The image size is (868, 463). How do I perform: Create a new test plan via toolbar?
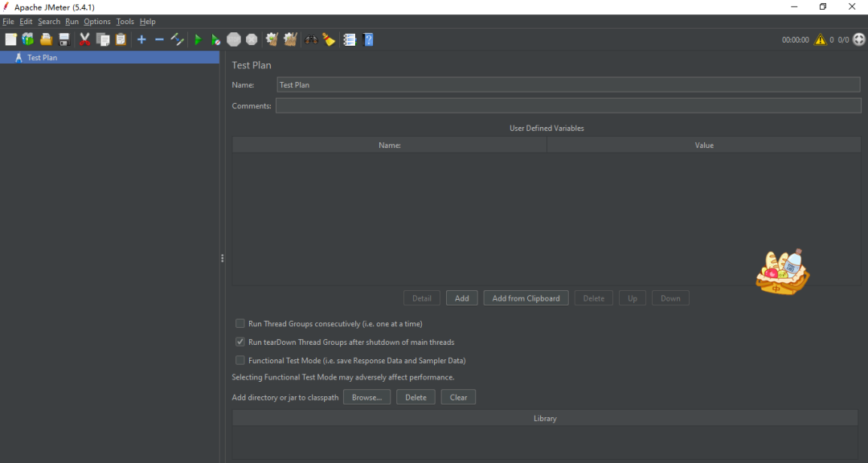[10, 39]
